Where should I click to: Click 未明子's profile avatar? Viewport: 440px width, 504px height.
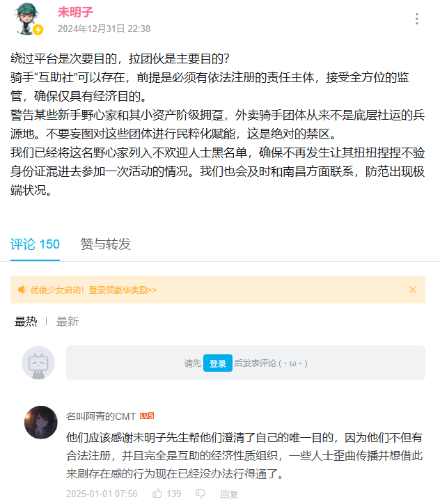coord(26,18)
